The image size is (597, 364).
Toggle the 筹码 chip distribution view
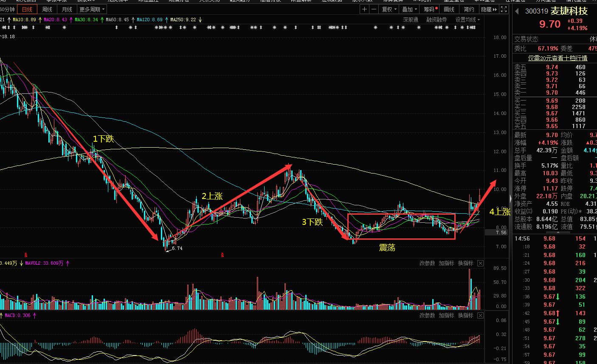(431, 9)
